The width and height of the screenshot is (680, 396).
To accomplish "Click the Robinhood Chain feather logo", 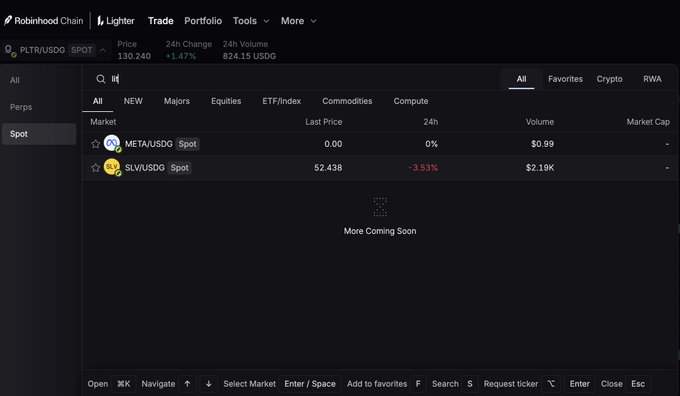I will [8, 20].
